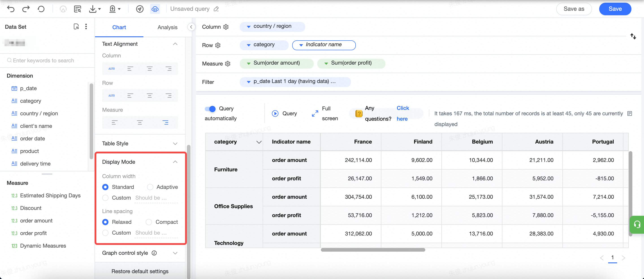Open category row pill dropdown
The width and height of the screenshot is (644, 279).
[x=249, y=45]
